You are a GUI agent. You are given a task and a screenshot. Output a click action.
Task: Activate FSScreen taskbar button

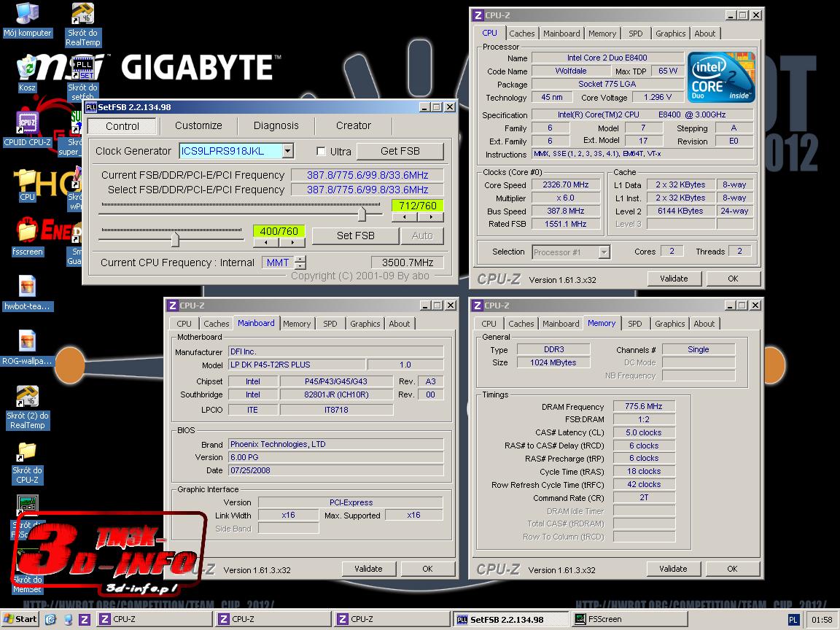[629, 619]
